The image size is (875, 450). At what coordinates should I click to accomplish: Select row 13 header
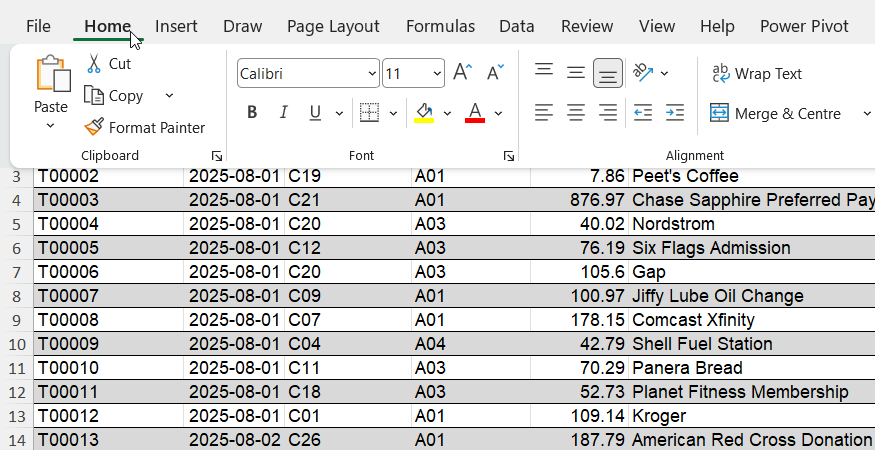click(17, 415)
